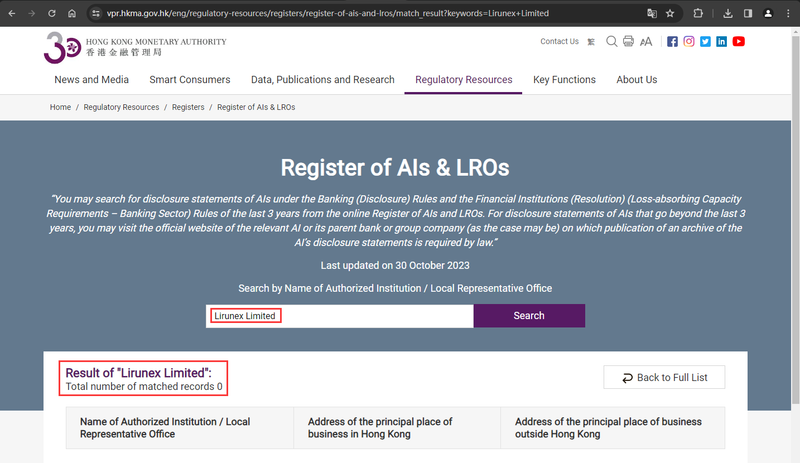Open the News and Media menu

click(91, 80)
